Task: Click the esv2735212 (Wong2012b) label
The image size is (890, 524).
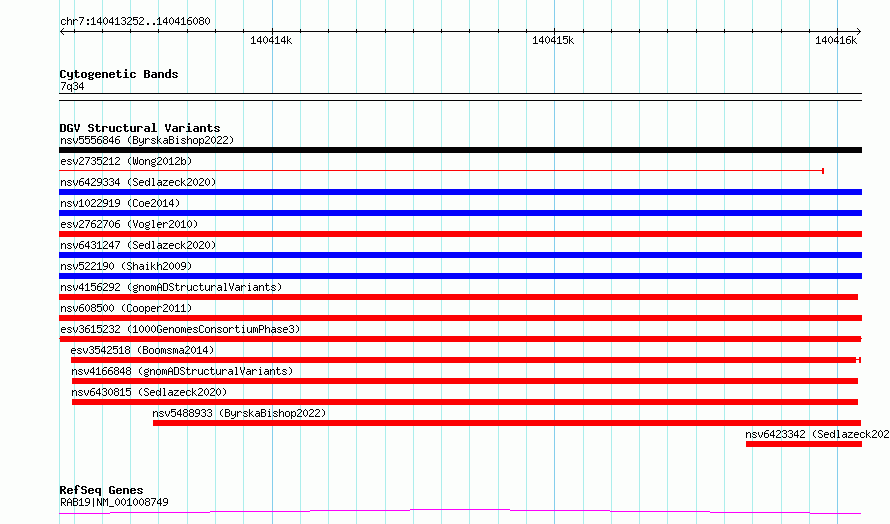Action: 126,161
